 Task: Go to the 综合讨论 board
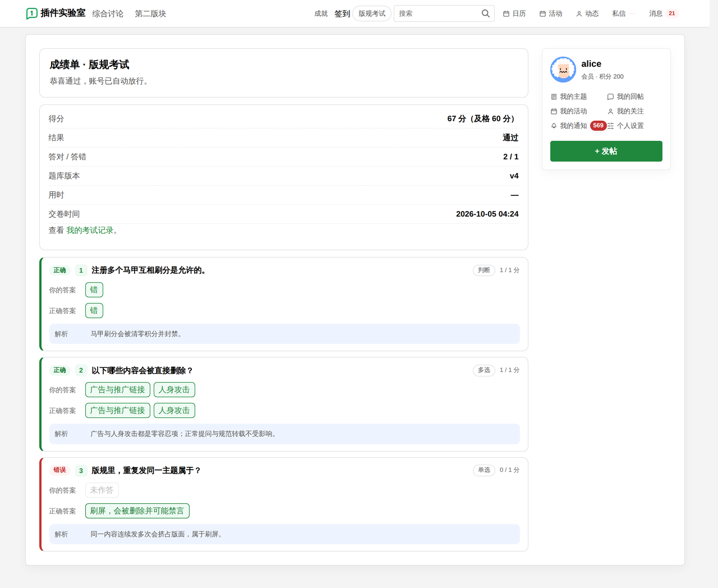pyautogui.click(x=108, y=14)
